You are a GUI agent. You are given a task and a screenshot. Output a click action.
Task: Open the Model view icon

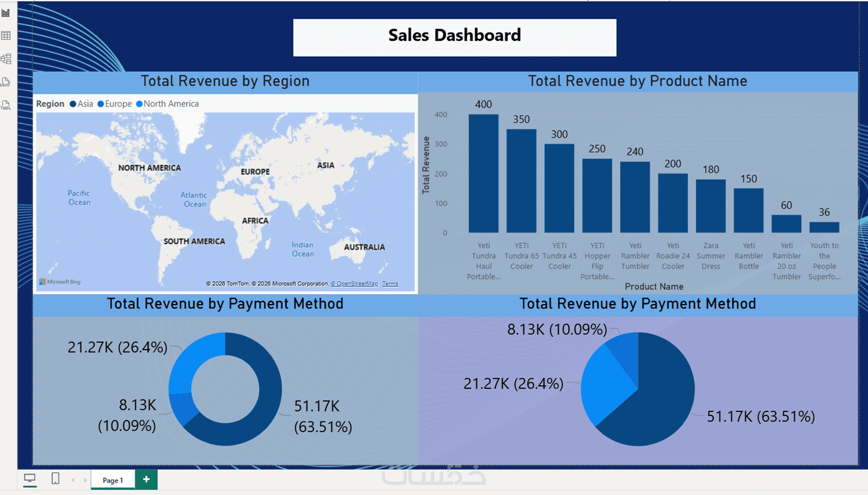coord(6,59)
